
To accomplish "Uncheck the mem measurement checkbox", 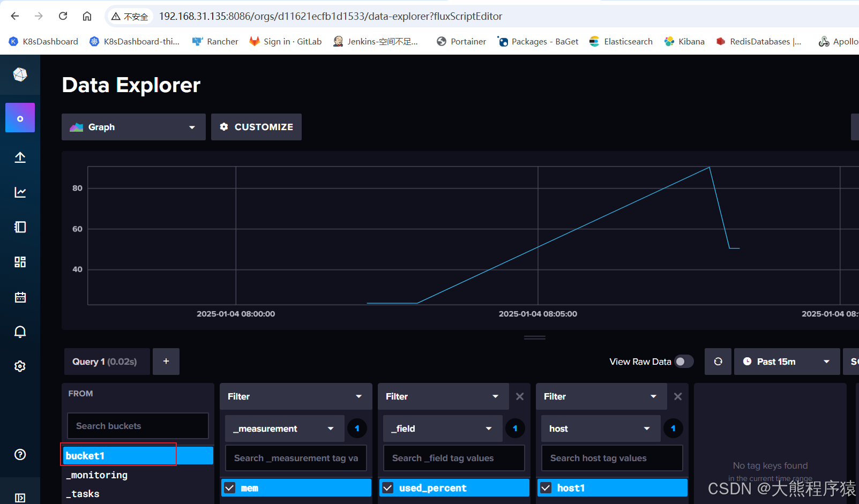I will click(229, 487).
